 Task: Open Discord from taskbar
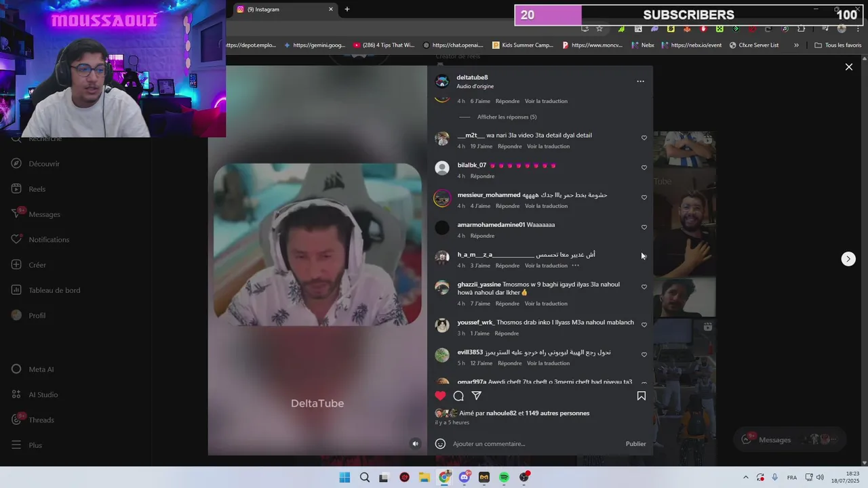click(x=464, y=478)
